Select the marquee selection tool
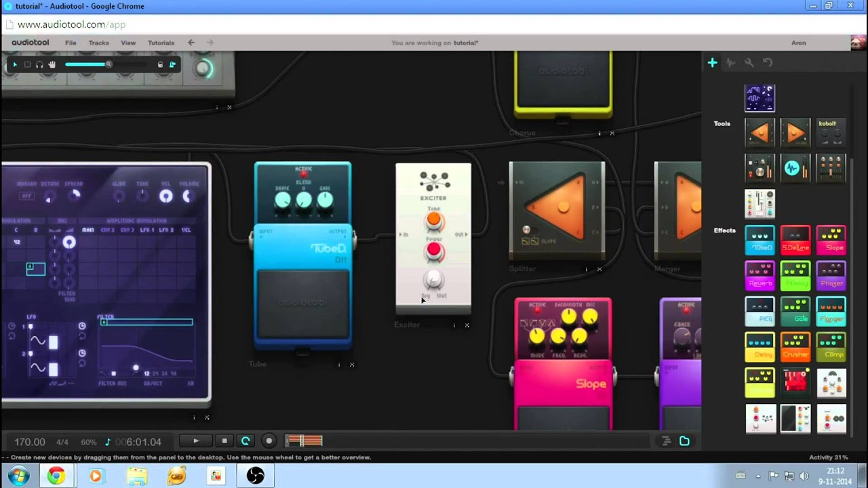Image resolution: width=868 pixels, height=488 pixels. [27, 64]
